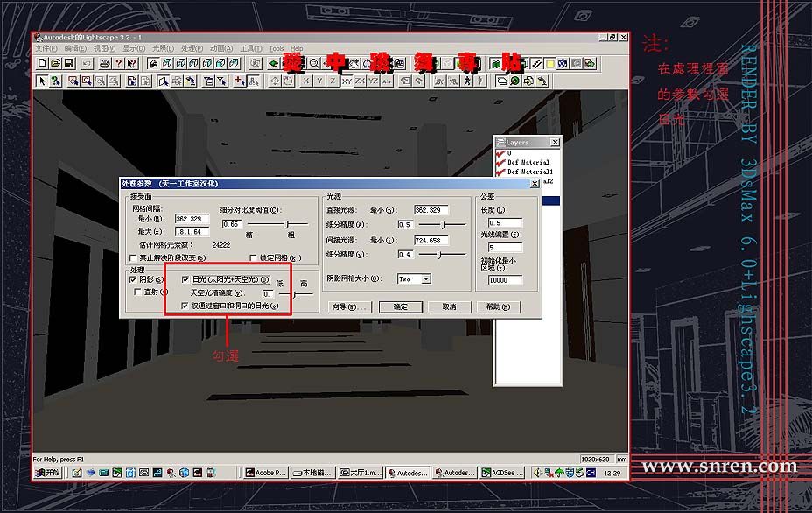This screenshot has width=812, height=513.
Task: Select the arrow Select tool
Action: (42, 81)
